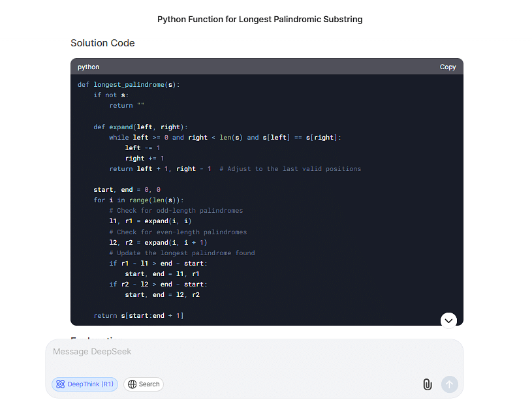Click the DeepSeek logo inside the DeepThink chip
The width and height of the screenshot is (532, 402).
[x=60, y=384]
